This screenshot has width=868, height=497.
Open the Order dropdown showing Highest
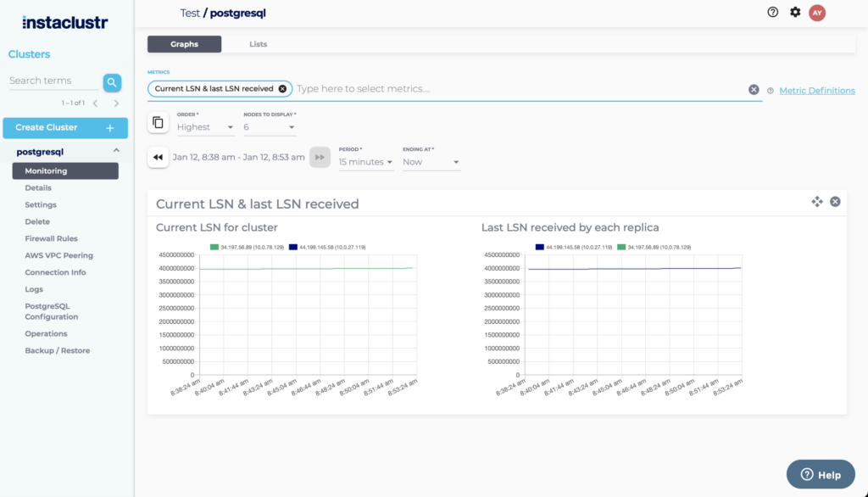204,127
